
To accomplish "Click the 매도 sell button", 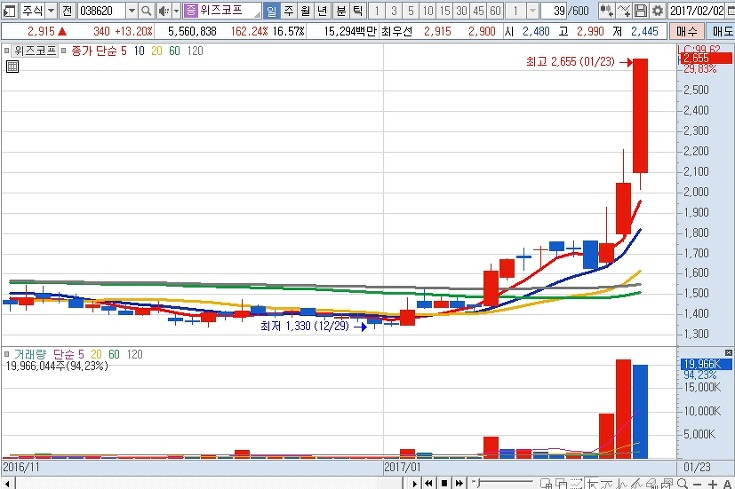I will pyautogui.click(x=722, y=31).
